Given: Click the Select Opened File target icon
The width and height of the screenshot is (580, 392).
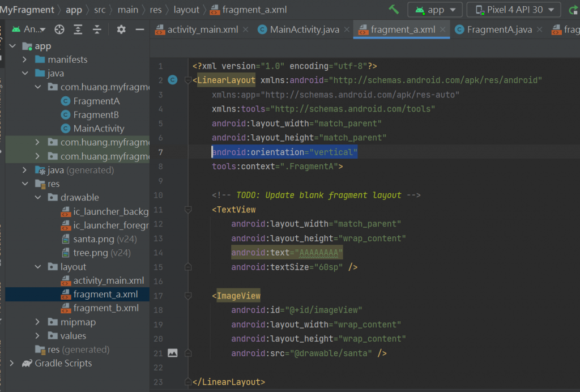Looking at the screenshot, I should 59,29.
